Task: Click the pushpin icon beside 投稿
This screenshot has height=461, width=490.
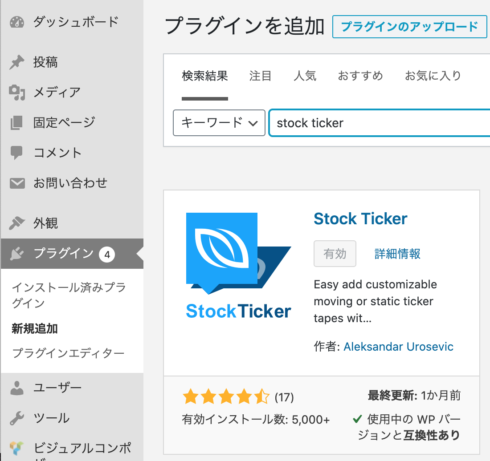Action: pyautogui.click(x=17, y=62)
